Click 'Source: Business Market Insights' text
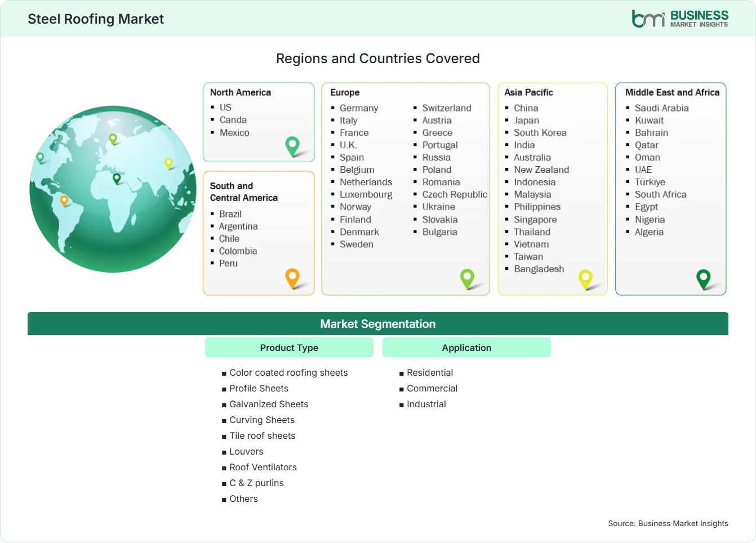Viewport: 756px width, 543px height. coord(668,523)
